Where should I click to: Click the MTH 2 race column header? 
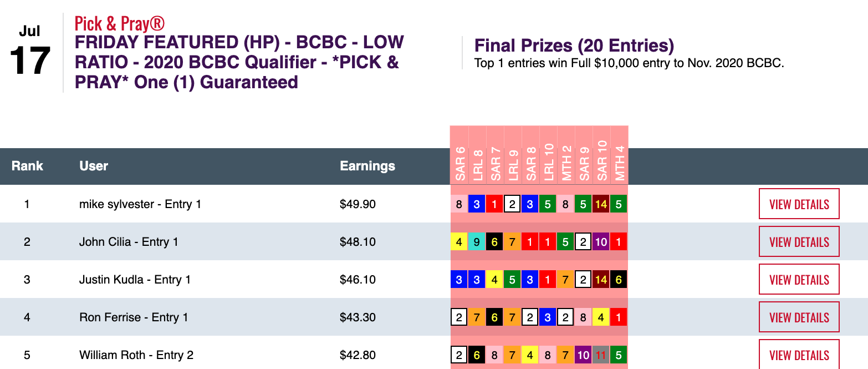[x=566, y=163]
